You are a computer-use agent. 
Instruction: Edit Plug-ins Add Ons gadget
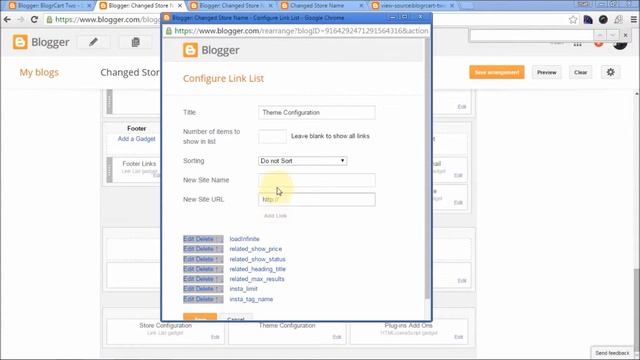pos(458,337)
